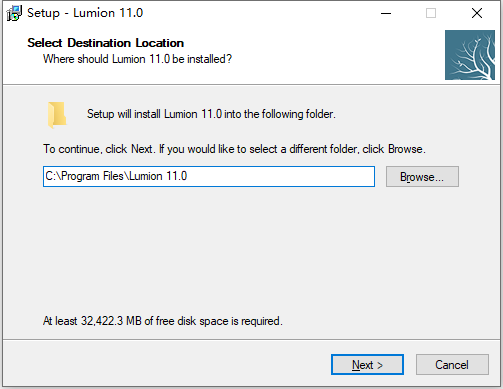
Task: Click the 'To continue, click Next' instruction text
Action: click(234, 149)
